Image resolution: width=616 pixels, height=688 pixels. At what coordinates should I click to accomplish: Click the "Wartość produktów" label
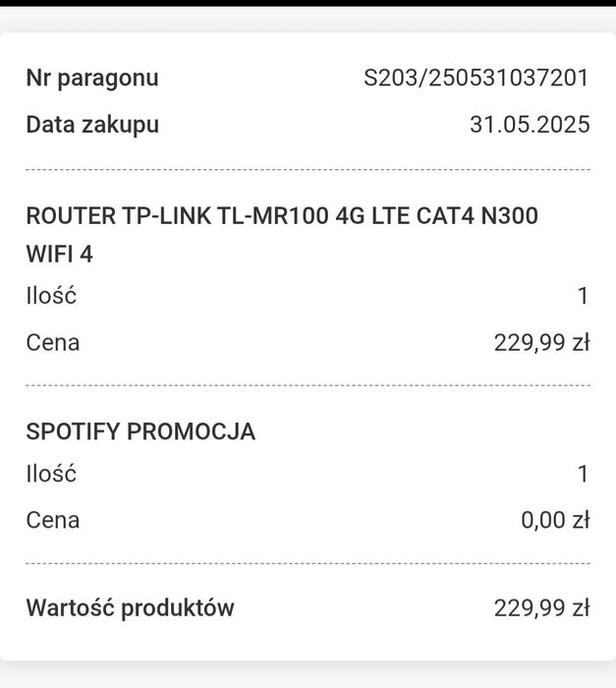pos(131,608)
